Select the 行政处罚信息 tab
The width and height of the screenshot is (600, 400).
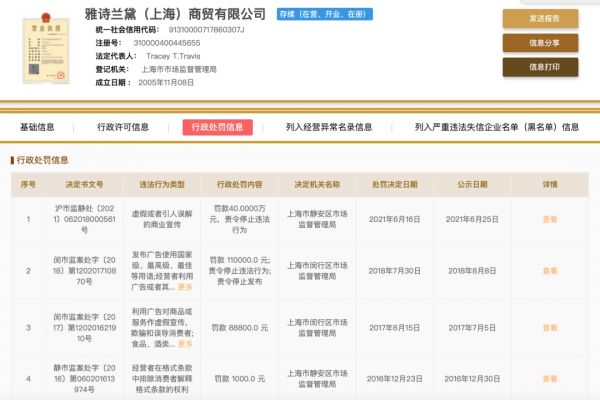click(217, 128)
